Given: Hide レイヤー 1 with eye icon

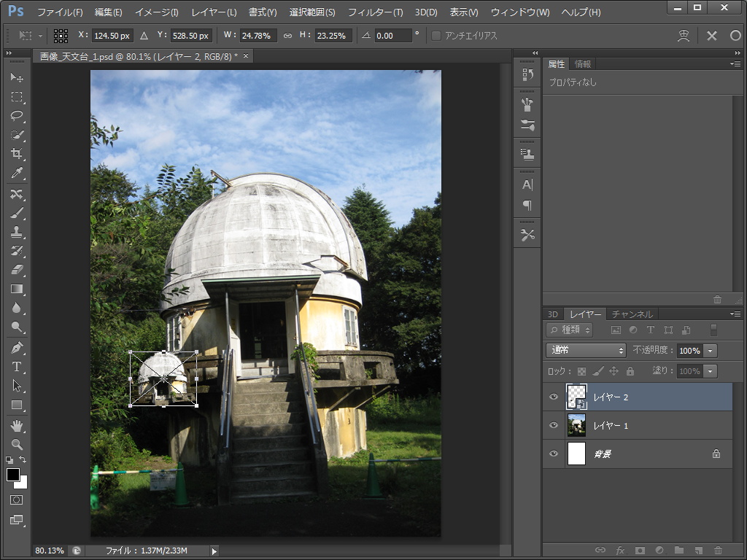Looking at the screenshot, I should pos(554,425).
